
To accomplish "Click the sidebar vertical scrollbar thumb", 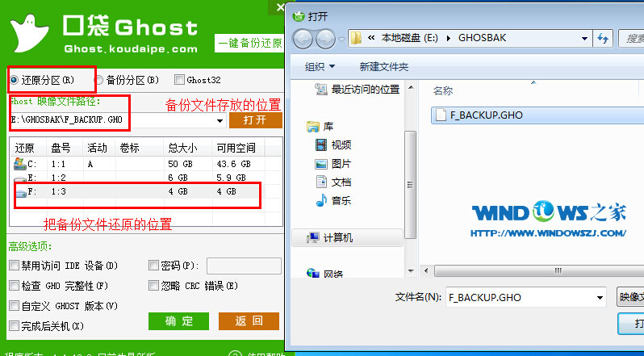I will [410, 185].
